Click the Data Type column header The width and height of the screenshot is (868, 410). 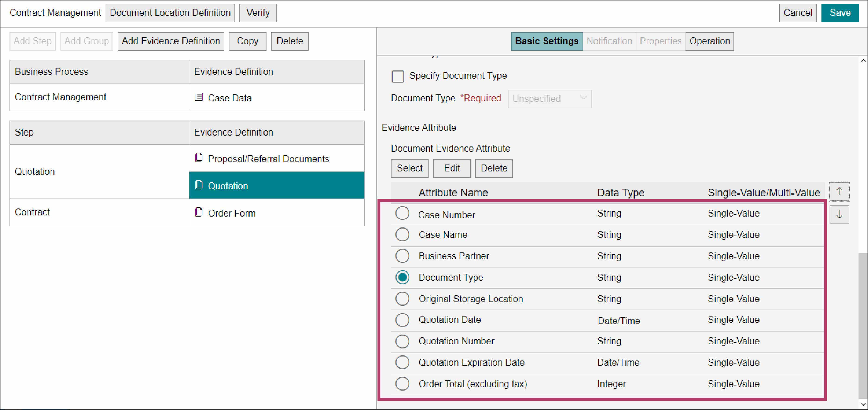tap(621, 193)
